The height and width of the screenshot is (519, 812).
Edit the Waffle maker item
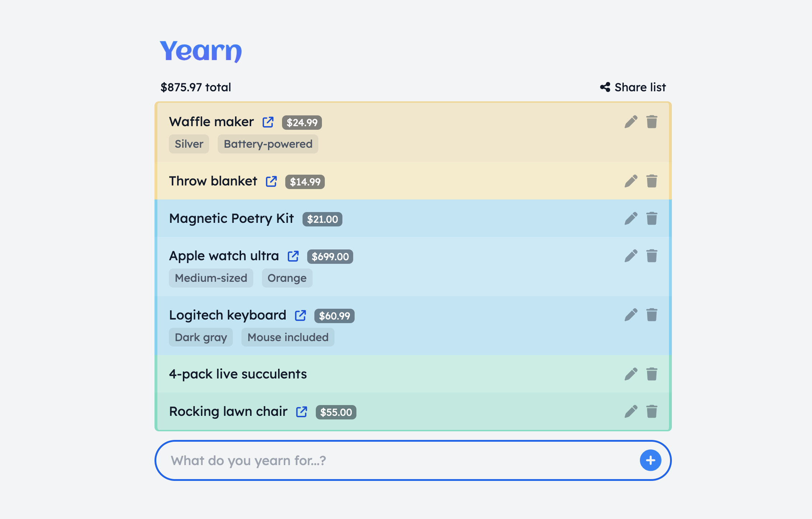tap(631, 122)
